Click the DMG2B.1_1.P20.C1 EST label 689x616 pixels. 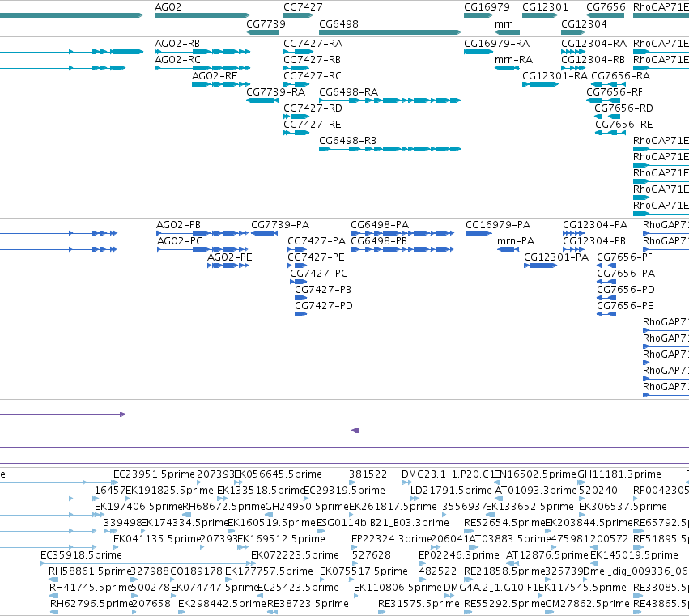(x=449, y=474)
